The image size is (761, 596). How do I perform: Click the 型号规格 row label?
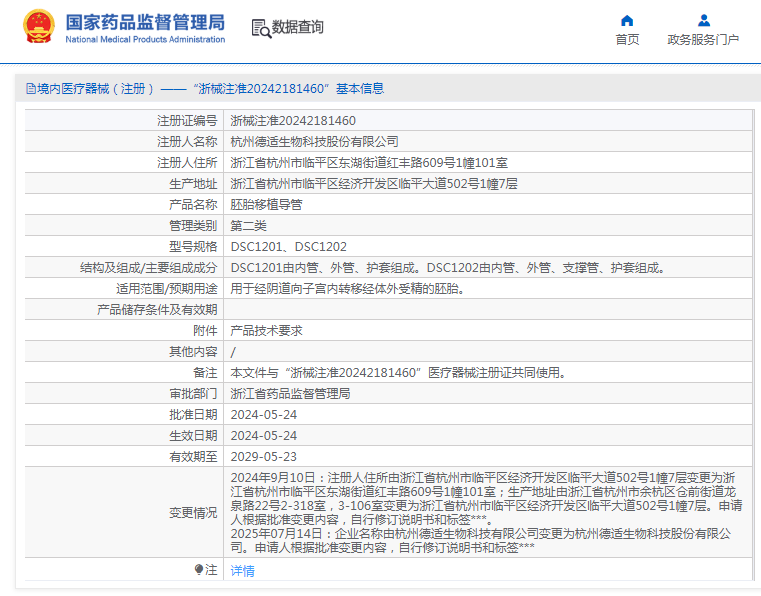193,247
